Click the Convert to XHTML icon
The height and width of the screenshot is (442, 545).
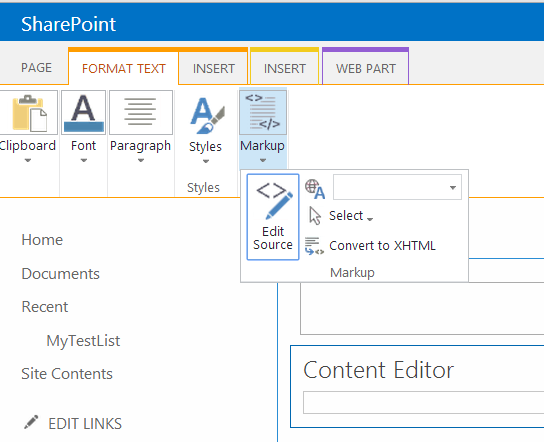315,246
